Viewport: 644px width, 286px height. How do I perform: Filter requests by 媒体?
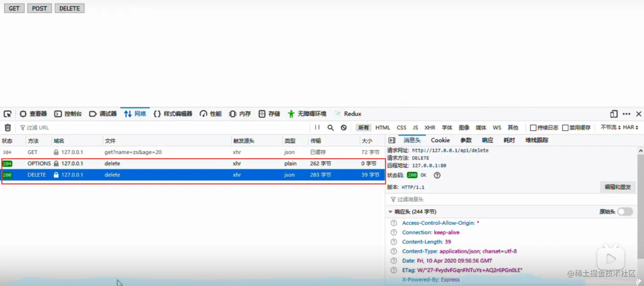(481, 128)
